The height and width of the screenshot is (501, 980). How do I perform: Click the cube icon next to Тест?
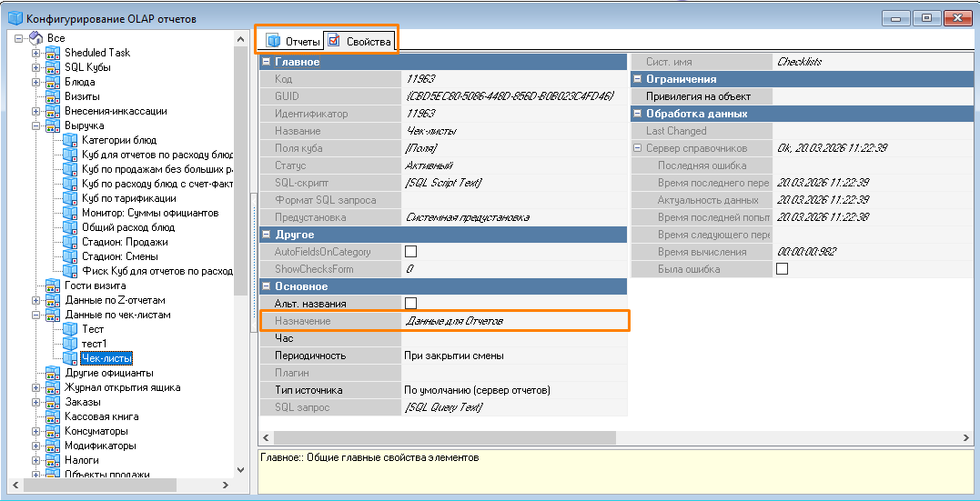[71, 329]
